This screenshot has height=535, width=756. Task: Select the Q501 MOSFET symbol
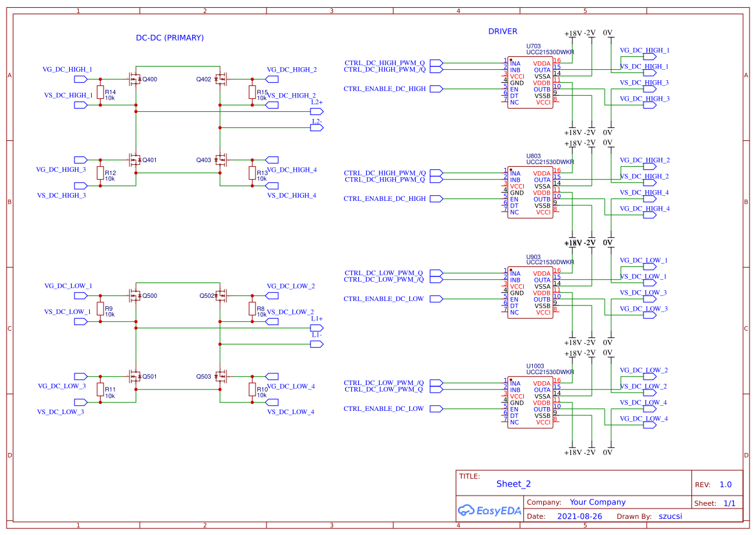136,376
